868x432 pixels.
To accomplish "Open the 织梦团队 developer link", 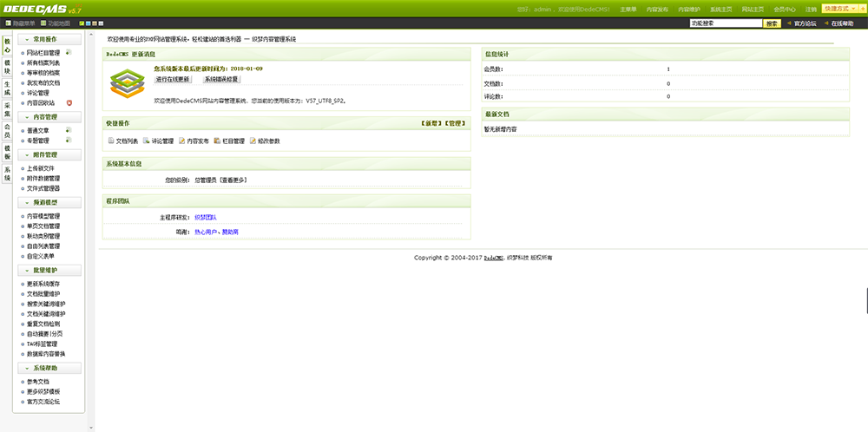I will coord(206,218).
